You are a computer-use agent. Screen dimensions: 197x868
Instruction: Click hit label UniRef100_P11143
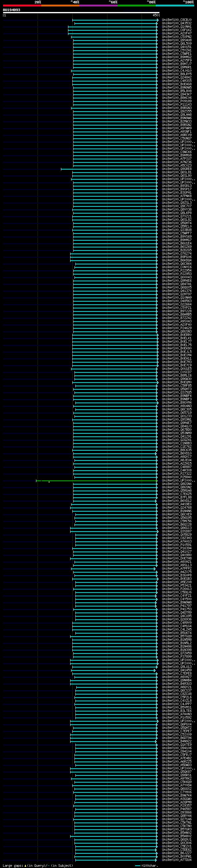pyautogui.click(x=176, y=104)
